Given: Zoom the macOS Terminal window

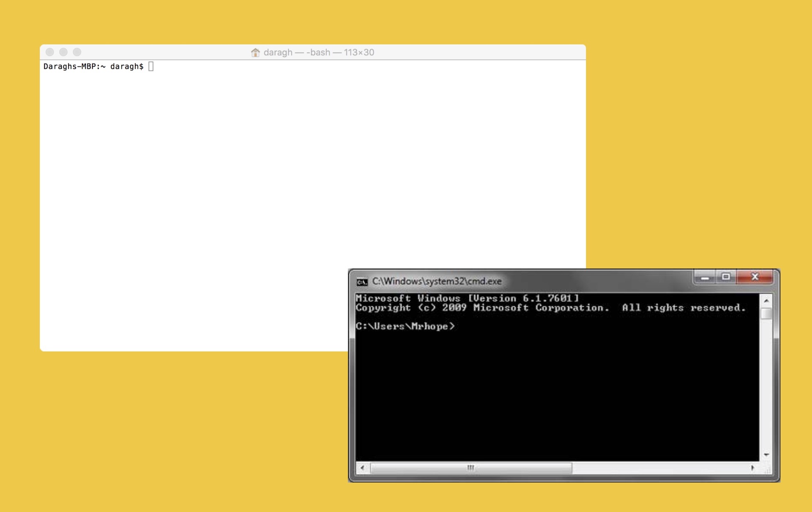Looking at the screenshot, I should (77, 52).
